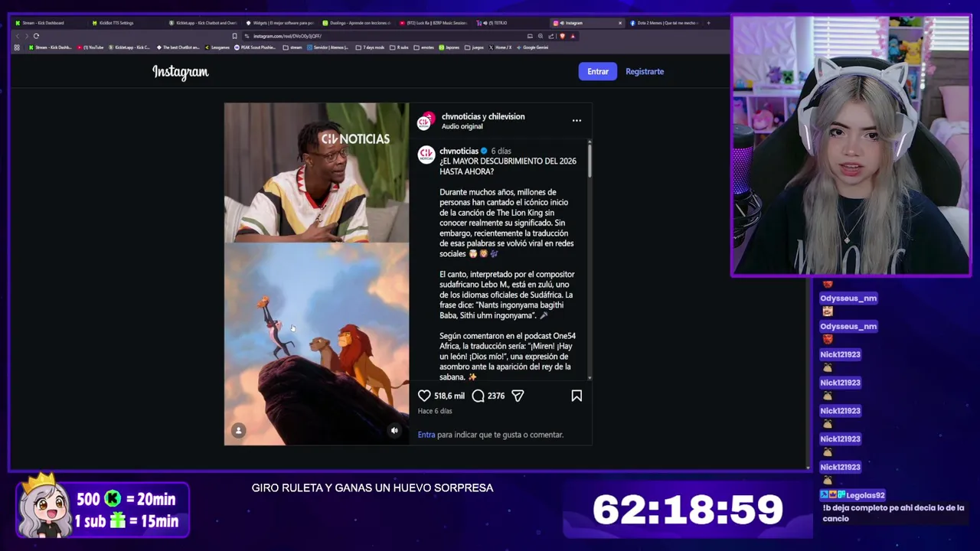Image resolution: width=980 pixels, height=551 pixels.
Task: Click the Hace 6 días timestamp
Action: click(x=435, y=411)
